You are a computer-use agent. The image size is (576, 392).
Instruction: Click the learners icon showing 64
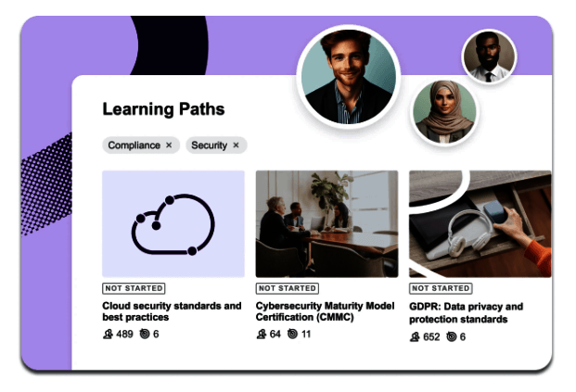(x=262, y=334)
